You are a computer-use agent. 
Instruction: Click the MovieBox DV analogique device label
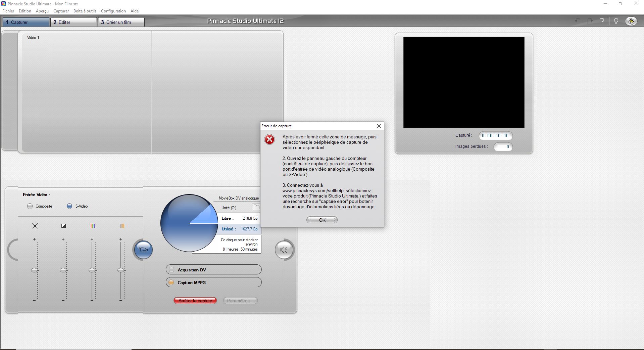[x=239, y=198]
